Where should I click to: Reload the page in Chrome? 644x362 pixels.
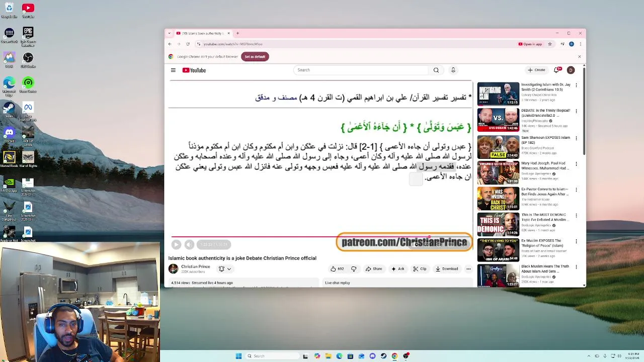point(188,44)
